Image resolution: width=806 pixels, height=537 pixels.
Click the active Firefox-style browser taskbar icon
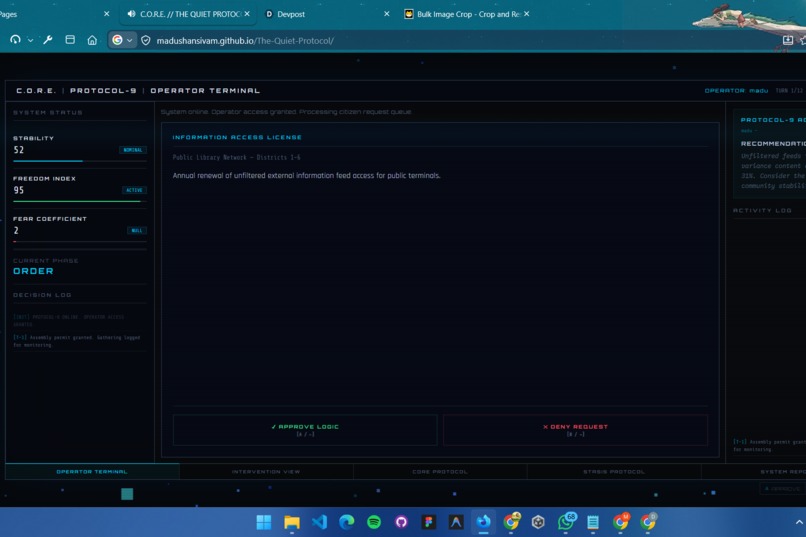[x=483, y=522]
